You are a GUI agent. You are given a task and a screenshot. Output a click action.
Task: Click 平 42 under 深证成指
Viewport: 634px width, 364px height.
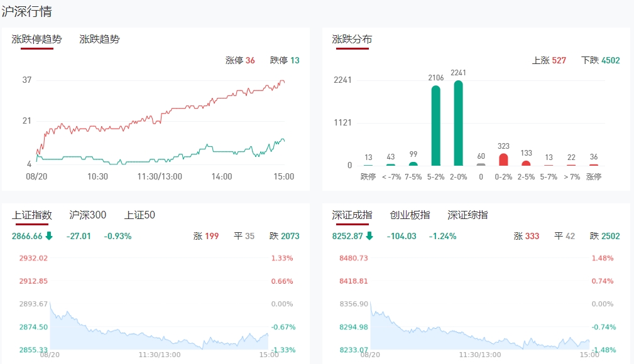point(564,236)
